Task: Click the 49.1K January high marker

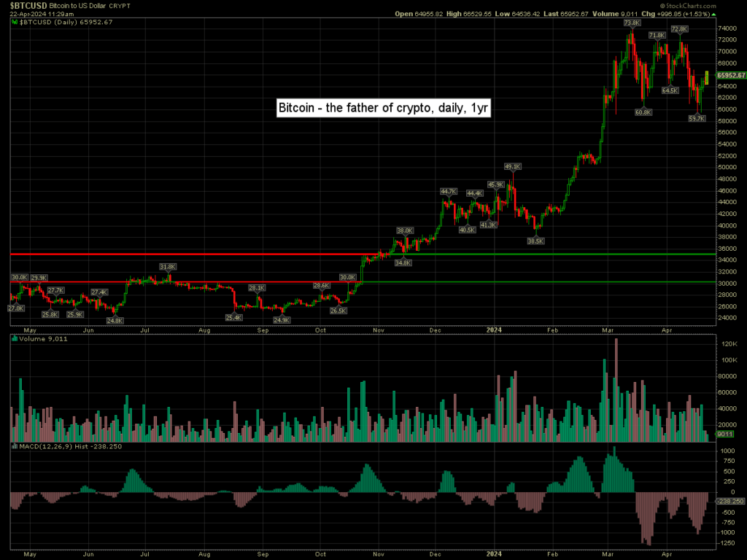Action: (x=512, y=166)
